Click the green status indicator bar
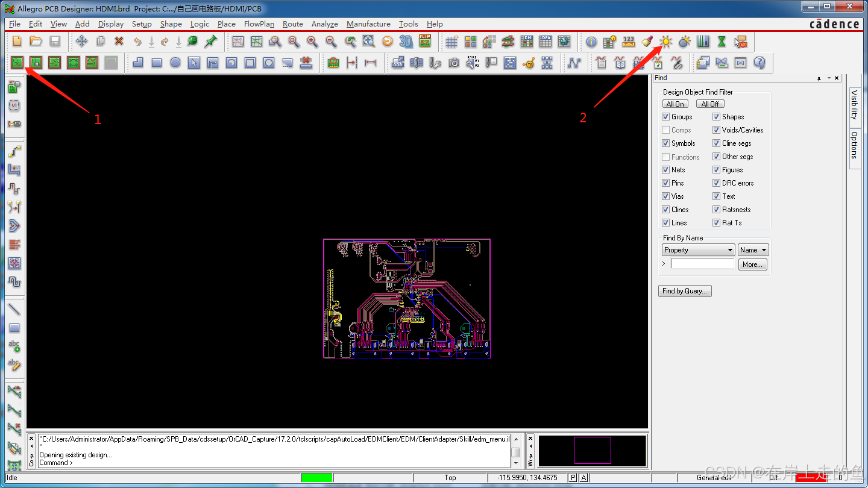Screen dimensions: 868x488 [317, 478]
